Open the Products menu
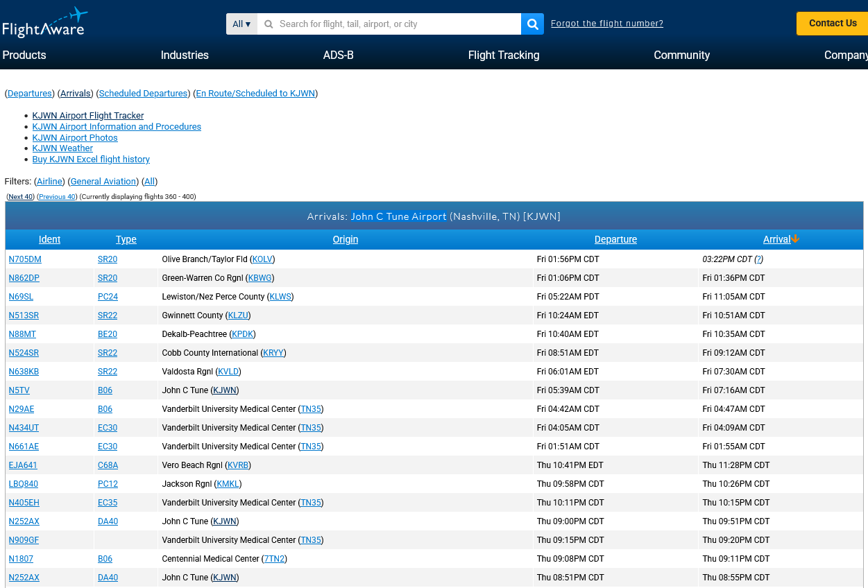Screen dimensions: 868x588 tap(24, 55)
